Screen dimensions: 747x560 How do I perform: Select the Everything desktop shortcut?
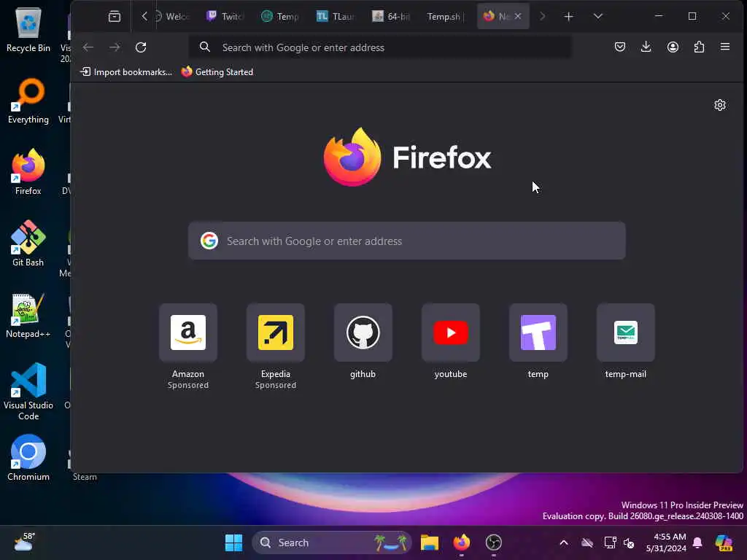coord(28,101)
